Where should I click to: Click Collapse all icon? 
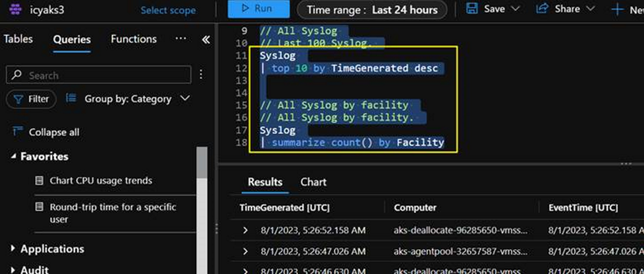coord(17,132)
